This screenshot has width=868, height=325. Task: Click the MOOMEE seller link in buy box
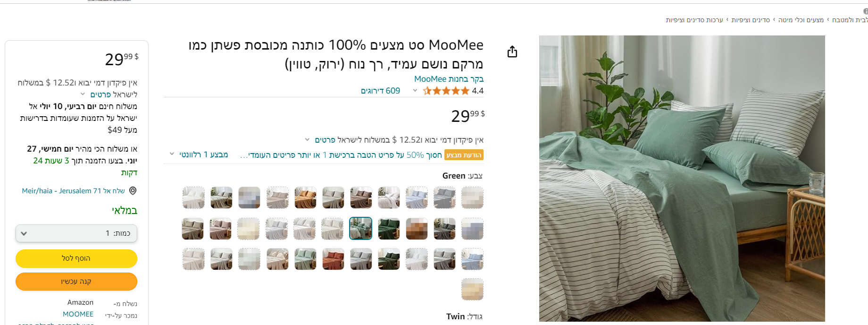tap(78, 314)
